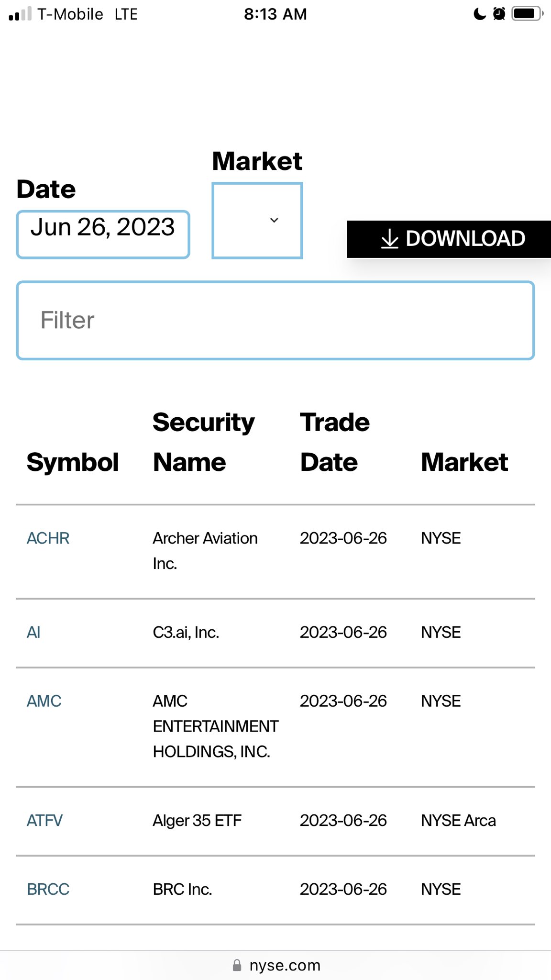Viewport: 551px width, 980px height.
Task: Sort by Trade Date column header
Action: (334, 442)
